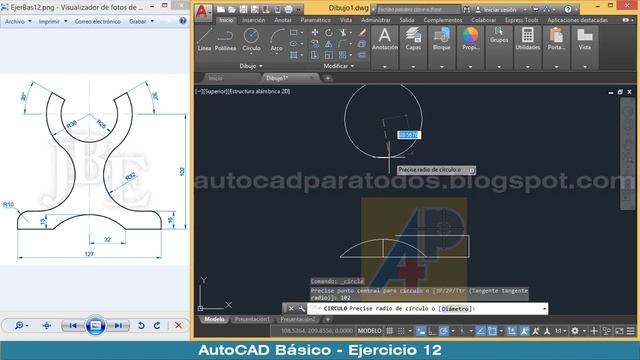Start slideshow in photo viewer
640x360 pixels.
[x=95, y=325]
